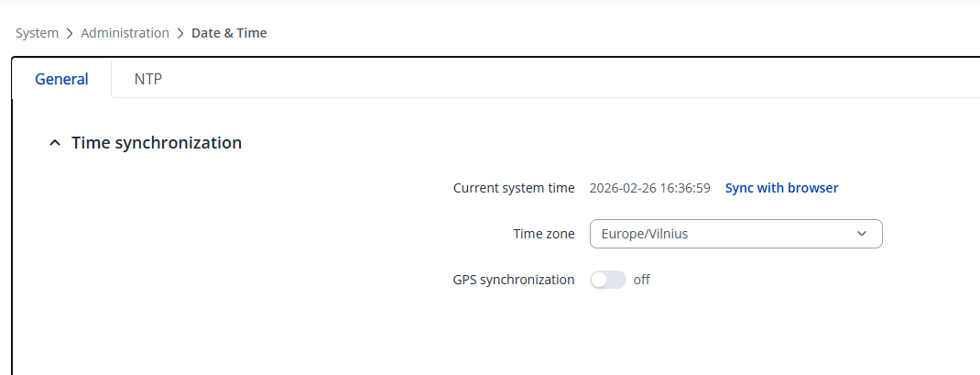Click the 'Time zone' field label

(544, 234)
